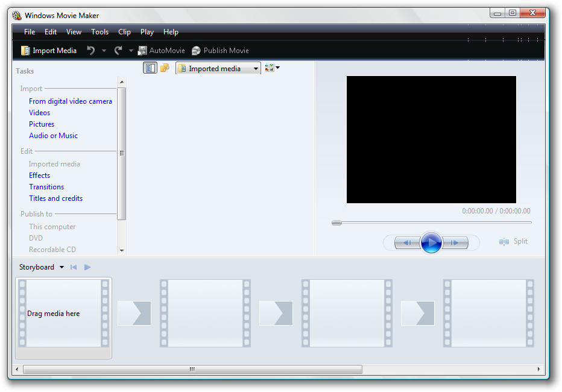Click the Undo arrow icon
Image resolution: width=562 pixels, height=392 pixels.
[x=91, y=51]
